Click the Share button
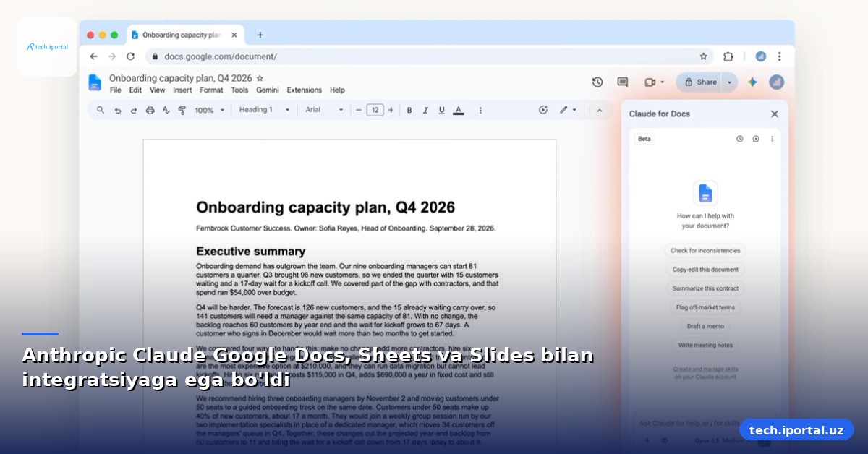 click(699, 82)
